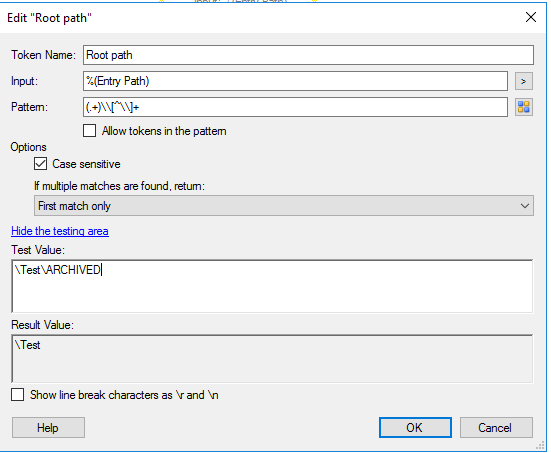Image resolution: width=551 pixels, height=453 pixels.
Task: Click the multiple matches dropdown arrow
Action: (525, 206)
